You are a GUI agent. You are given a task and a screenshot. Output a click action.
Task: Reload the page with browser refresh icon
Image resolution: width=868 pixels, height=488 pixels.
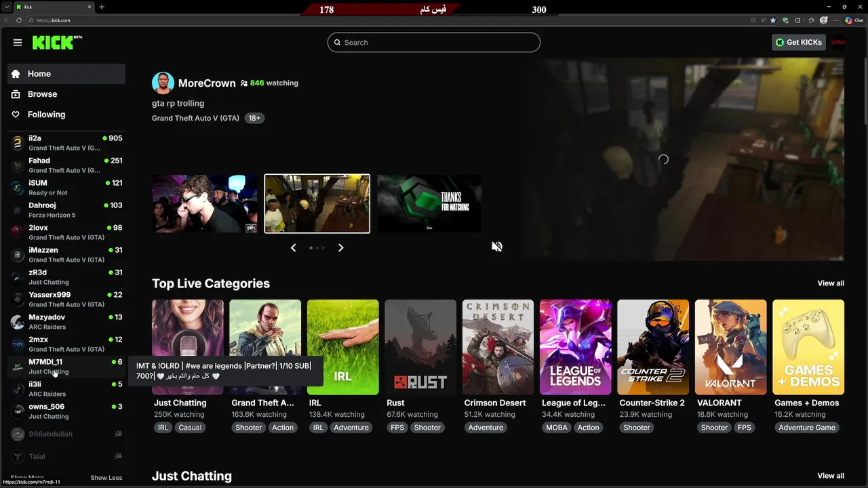(x=19, y=20)
